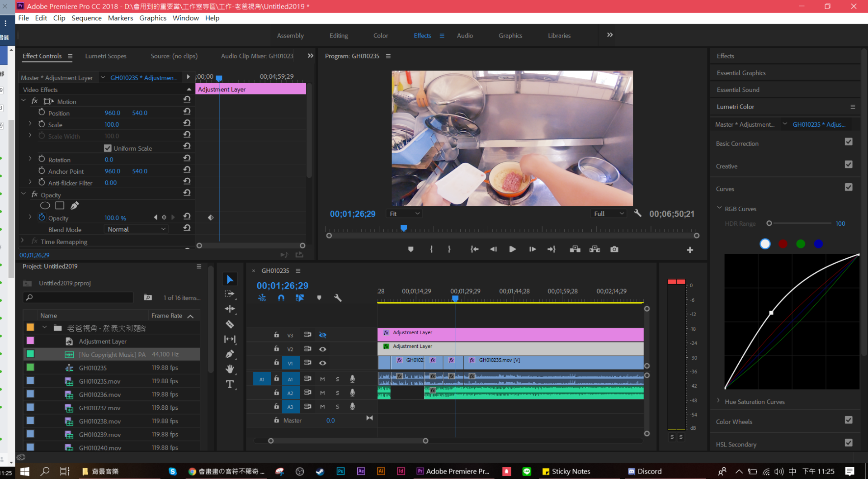The width and height of the screenshot is (868, 479).
Task: Open the Markers menu
Action: click(x=120, y=18)
